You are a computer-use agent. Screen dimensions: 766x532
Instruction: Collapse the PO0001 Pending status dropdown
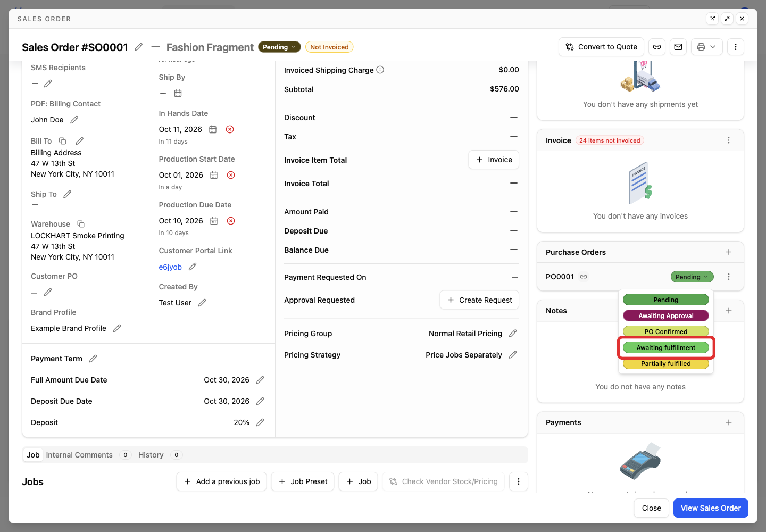tap(692, 277)
